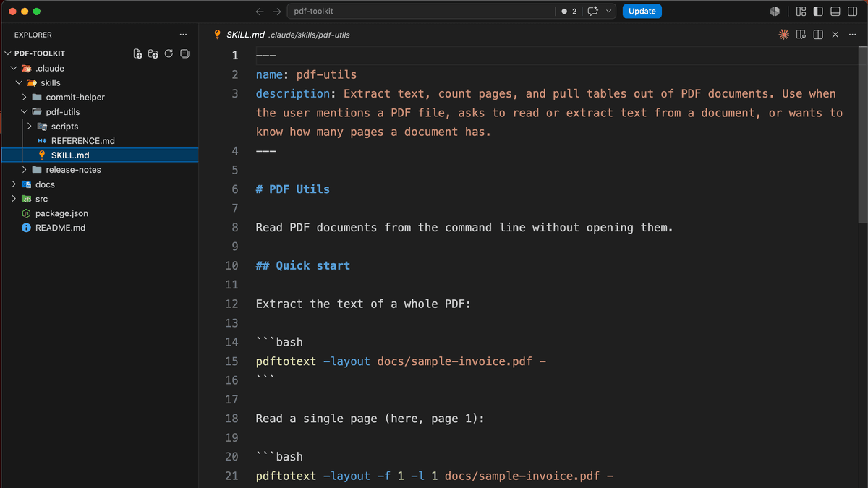Viewport: 868px width, 488px height.
Task: Click the hexagon icon in the title bar
Action: (x=775, y=11)
